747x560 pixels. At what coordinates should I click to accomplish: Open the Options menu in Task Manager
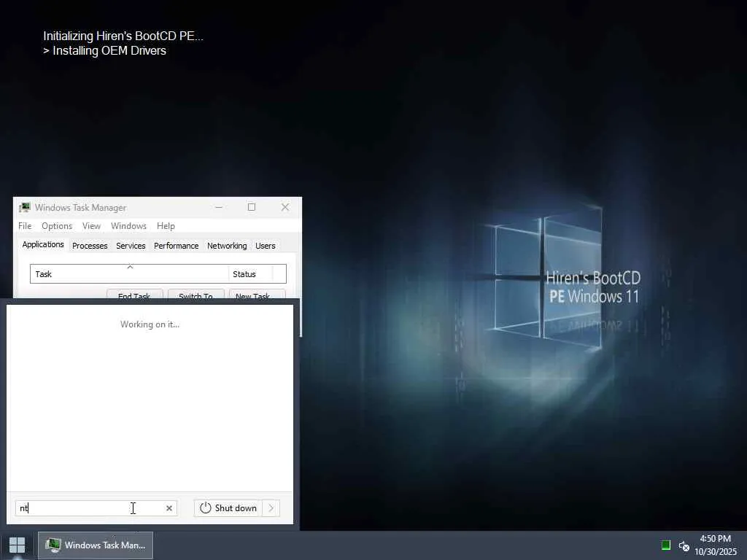57,226
